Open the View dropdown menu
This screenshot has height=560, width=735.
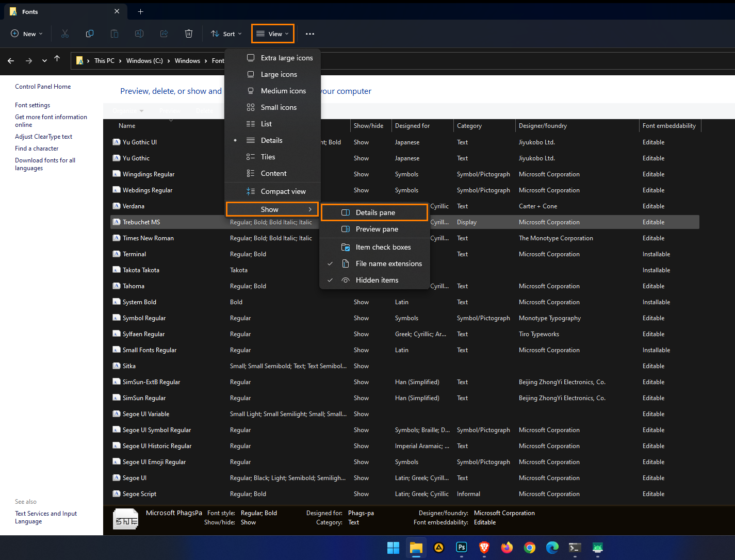[x=273, y=34]
